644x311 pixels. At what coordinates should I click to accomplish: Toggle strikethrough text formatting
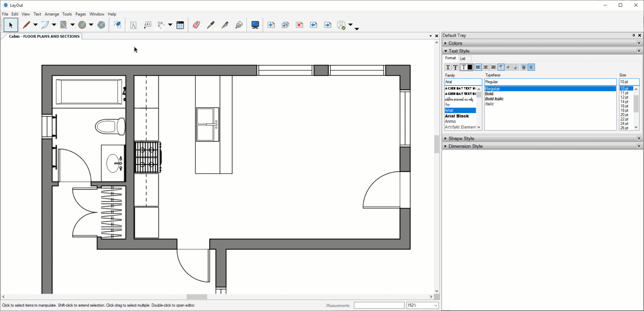point(456,67)
